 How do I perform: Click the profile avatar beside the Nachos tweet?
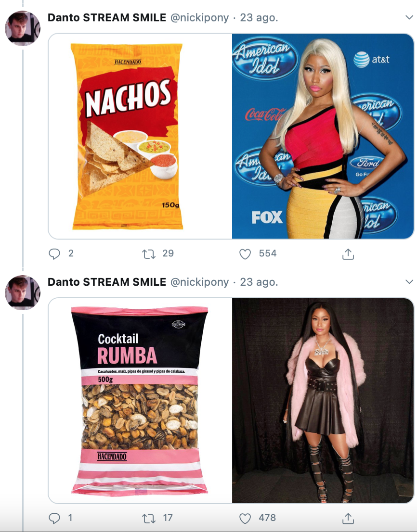coord(23,27)
